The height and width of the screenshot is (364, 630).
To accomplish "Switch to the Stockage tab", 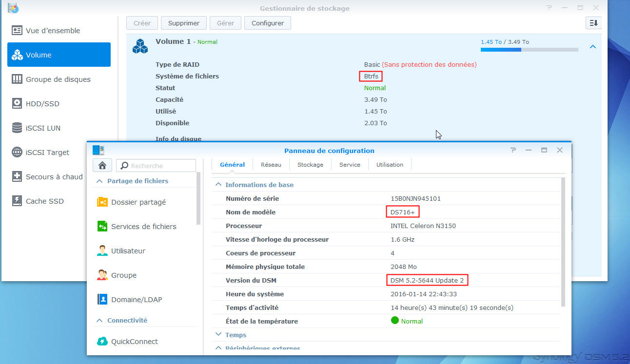I will (310, 165).
